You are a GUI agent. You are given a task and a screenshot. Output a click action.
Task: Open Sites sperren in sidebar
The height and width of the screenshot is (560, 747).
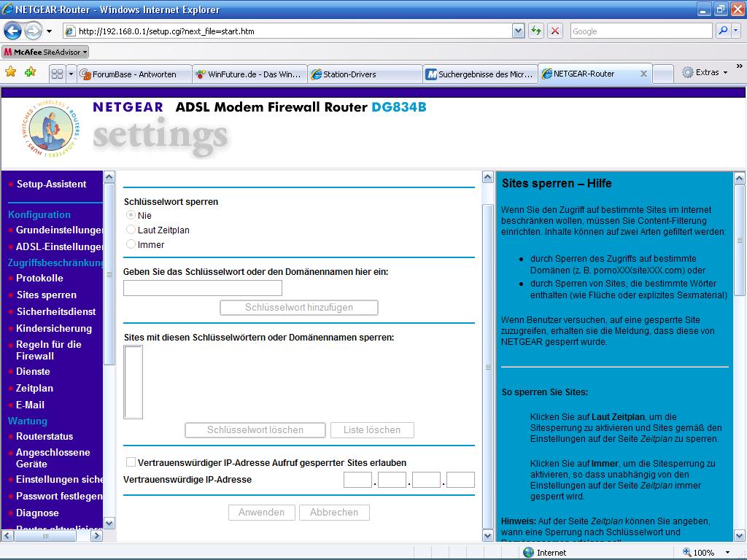pos(46,295)
